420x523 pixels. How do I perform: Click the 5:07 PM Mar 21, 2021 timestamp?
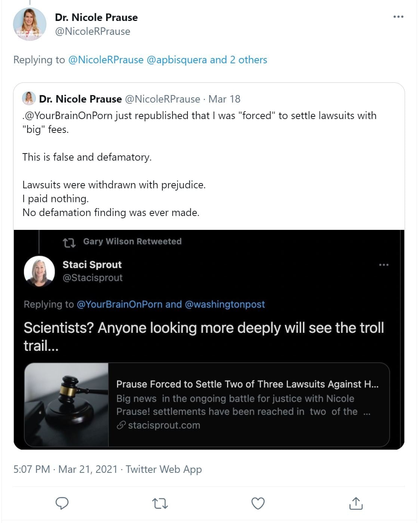point(65,469)
